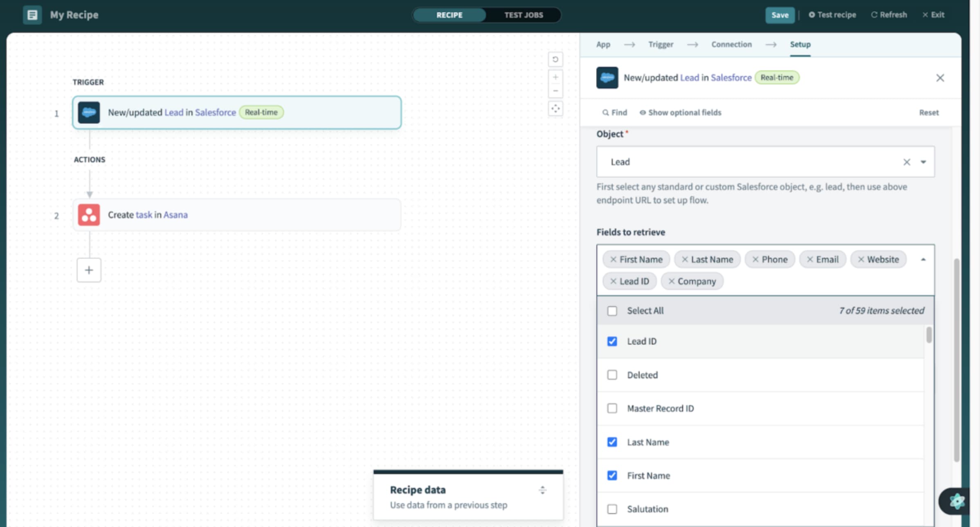Click the Salesforce icon in the setup panel header
This screenshot has width=980, height=527.
coord(607,78)
